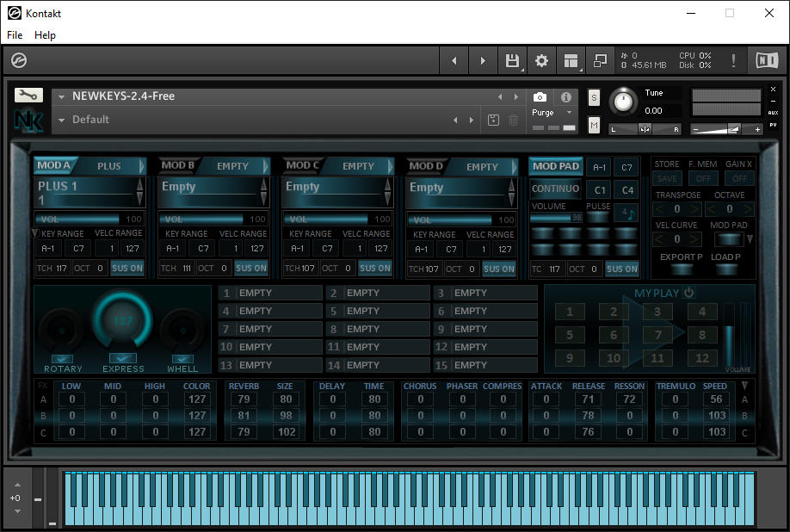Click the exclamation panic button
The width and height of the screenshot is (790, 532).
tap(733, 61)
